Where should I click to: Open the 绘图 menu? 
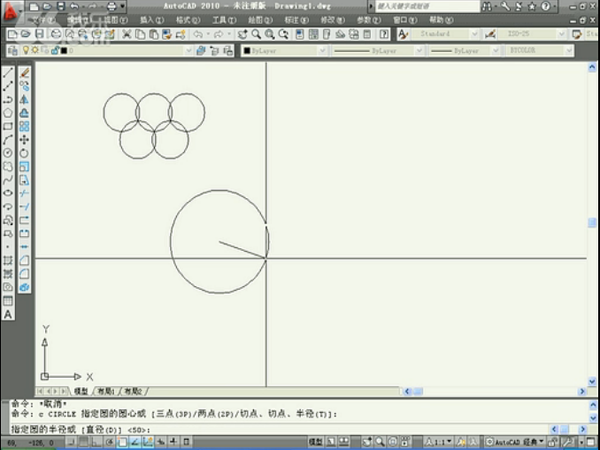coord(260,20)
